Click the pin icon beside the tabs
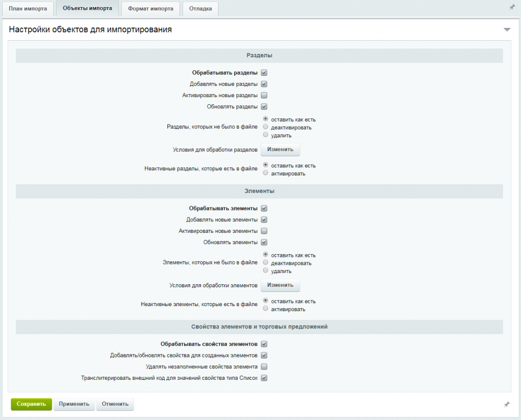 (x=512, y=7)
